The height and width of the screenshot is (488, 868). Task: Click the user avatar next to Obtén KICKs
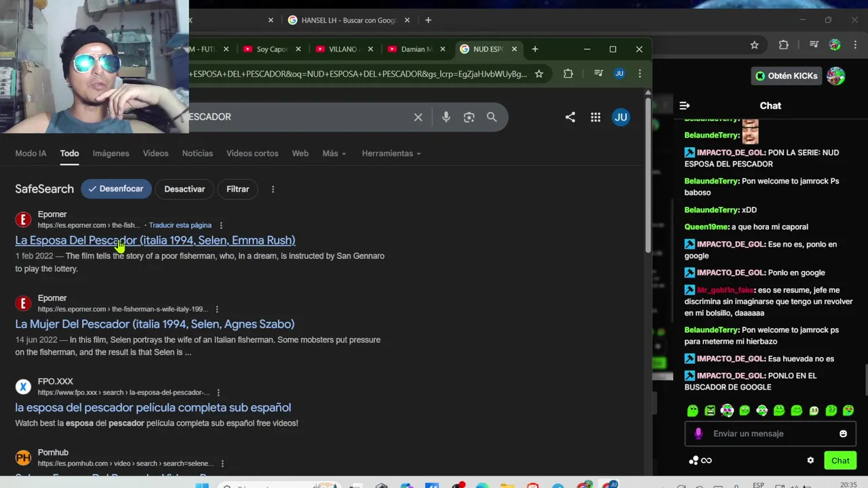(836, 76)
